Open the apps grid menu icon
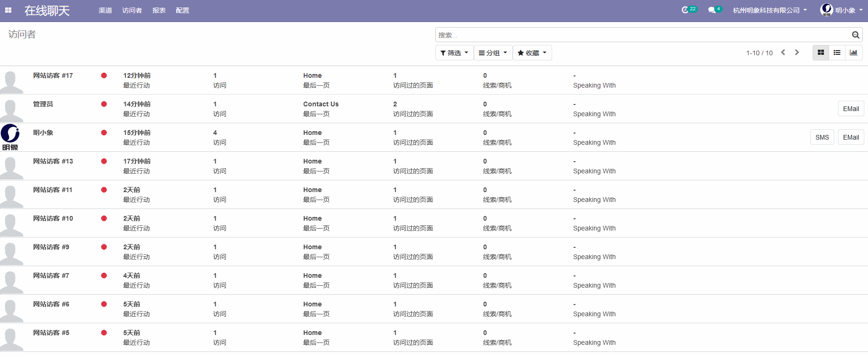Viewport: 868px width, 357px height. coord(8,10)
